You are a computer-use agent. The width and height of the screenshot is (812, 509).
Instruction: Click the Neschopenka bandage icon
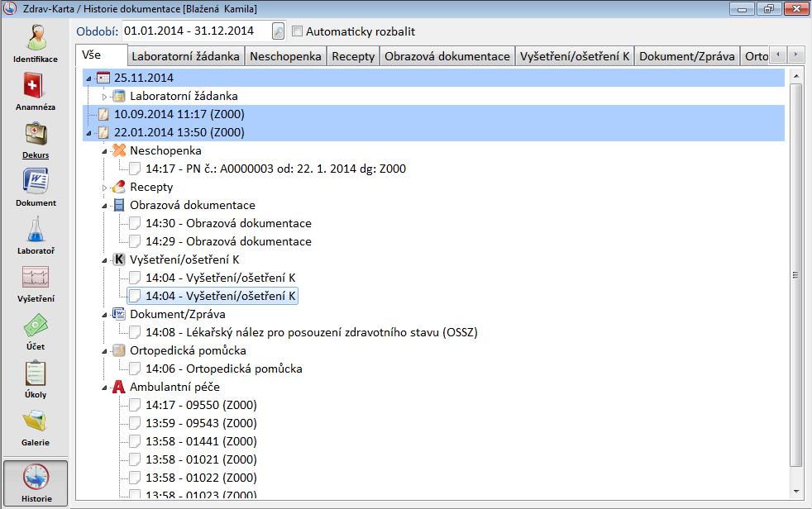pyautogui.click(x=119, y=150)
